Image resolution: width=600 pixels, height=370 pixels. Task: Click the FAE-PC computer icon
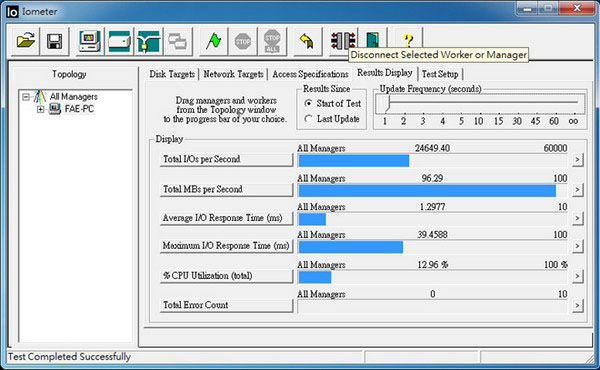click(55, 109)
